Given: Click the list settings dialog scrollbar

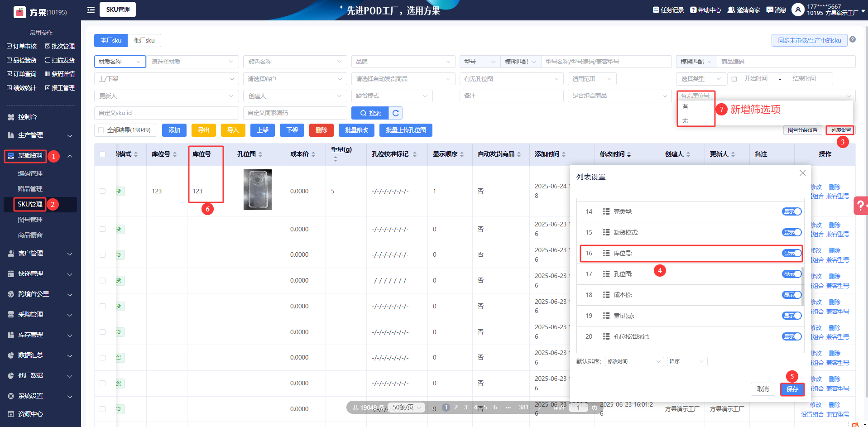Looking at the screenshot, I should tap(803, 286).
